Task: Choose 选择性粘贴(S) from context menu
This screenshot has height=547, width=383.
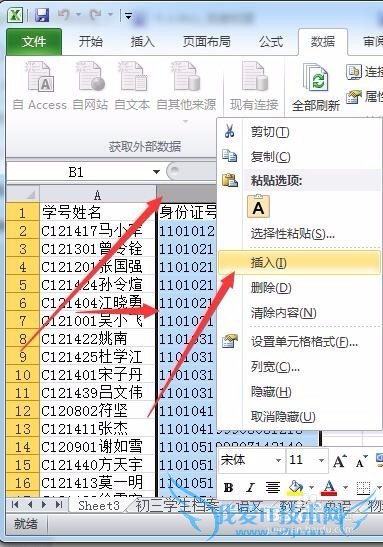Action: click(300, 233)
